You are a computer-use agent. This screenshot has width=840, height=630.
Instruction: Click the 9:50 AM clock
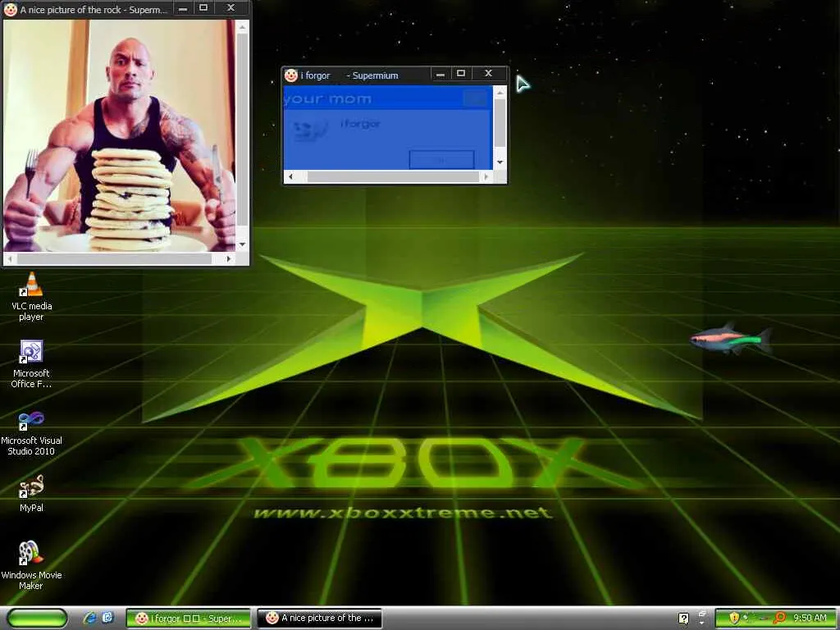pos(810,618)
